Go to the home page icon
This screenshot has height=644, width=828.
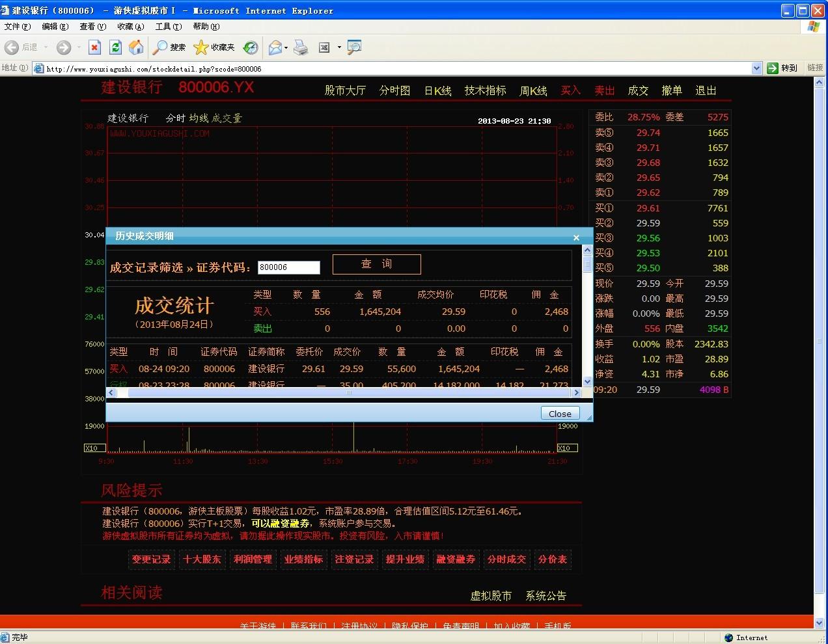[136, 47]
